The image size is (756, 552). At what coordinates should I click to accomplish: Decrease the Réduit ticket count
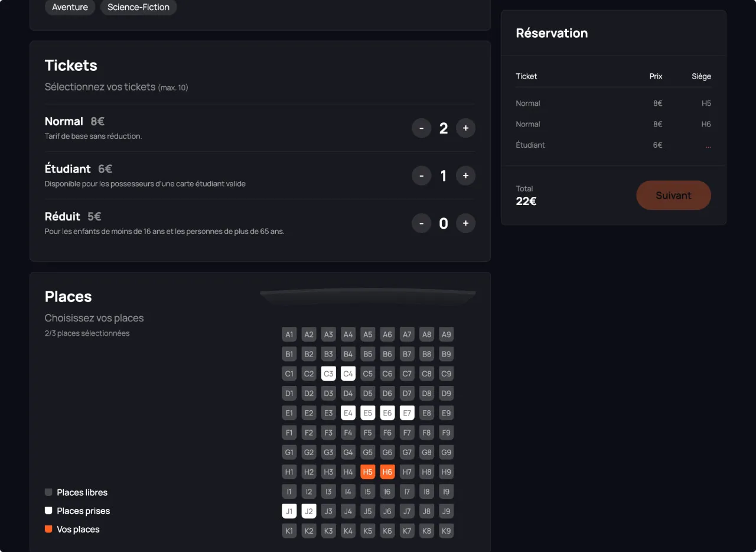click(422, 223)
